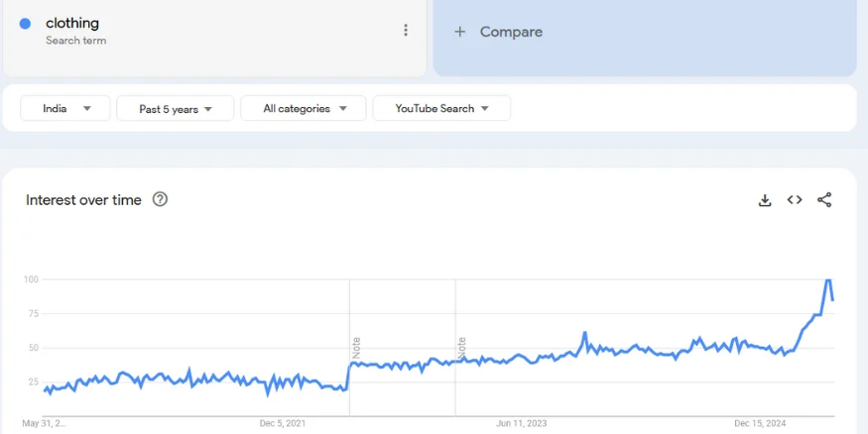Click the blue dot beside clothing

click(x=26, y=24)
